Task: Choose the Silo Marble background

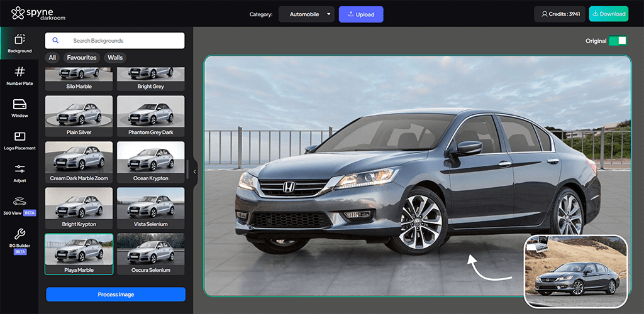Action: 79,79
